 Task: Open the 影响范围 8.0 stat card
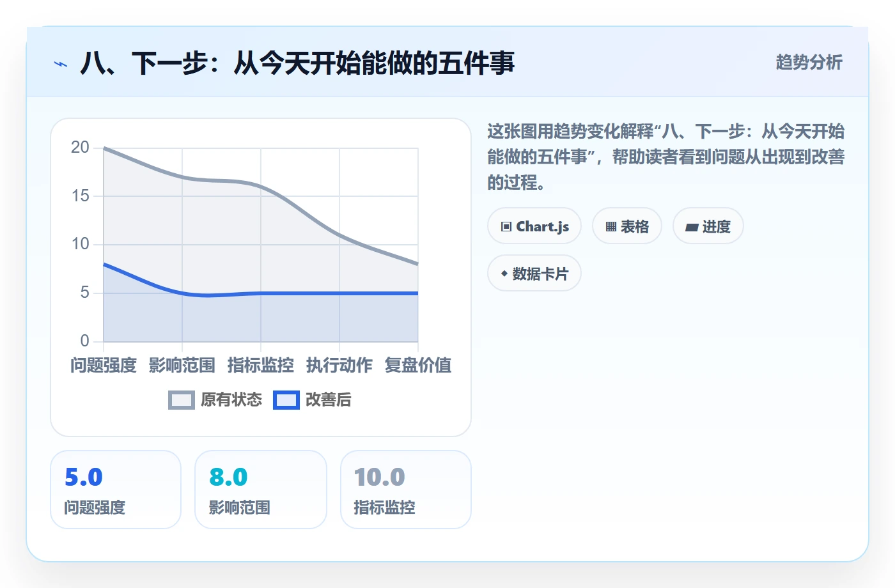coord(261,490)
